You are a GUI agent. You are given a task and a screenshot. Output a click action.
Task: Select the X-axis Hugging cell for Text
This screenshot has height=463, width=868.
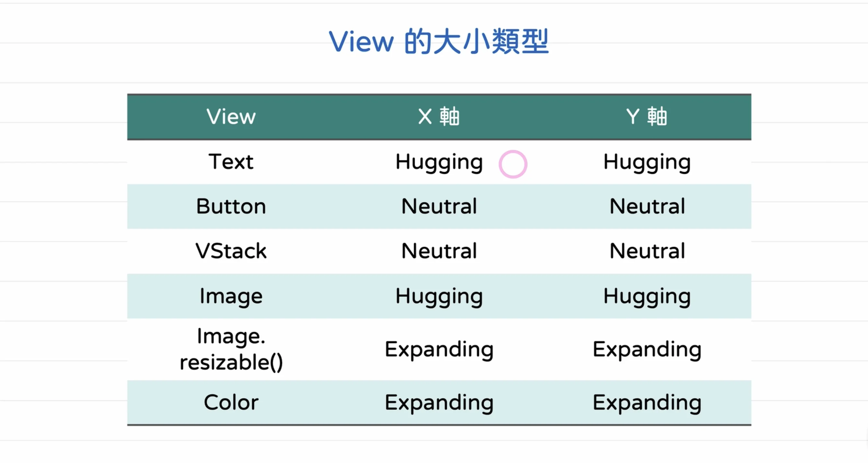(x=439, y=162)
